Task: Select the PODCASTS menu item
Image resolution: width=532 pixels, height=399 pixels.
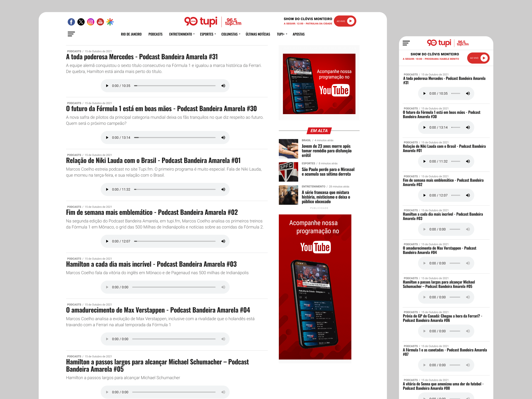Action: (155, 34)
